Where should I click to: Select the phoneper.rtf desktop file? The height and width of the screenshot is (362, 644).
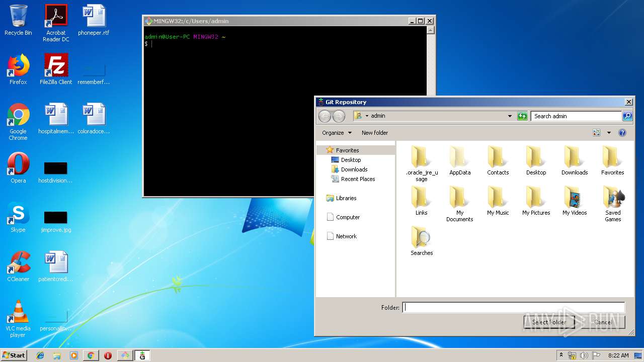[x=94, y=20]
